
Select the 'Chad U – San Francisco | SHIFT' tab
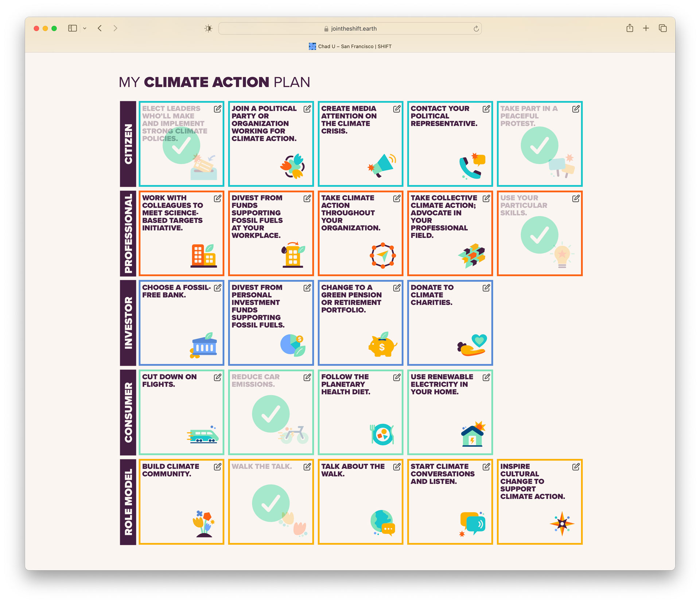click(350, 46)
